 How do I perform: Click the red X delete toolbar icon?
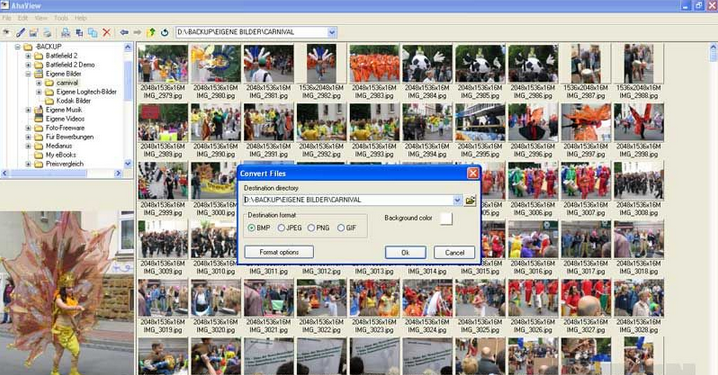tap(106, 33)
